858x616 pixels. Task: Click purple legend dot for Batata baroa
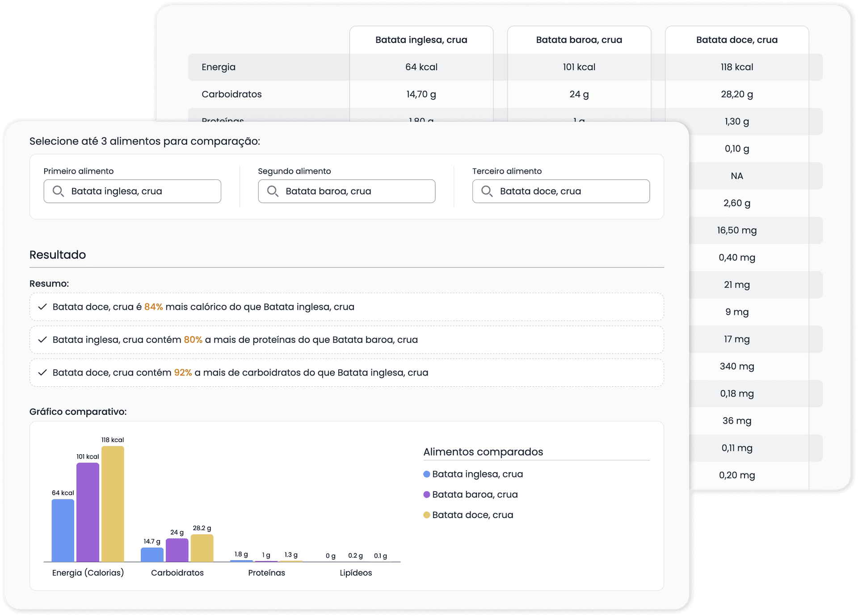(x=427, y=494)
